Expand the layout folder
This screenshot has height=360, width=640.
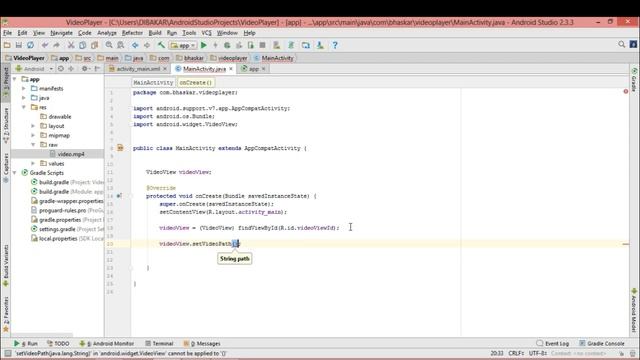(33, 126)
